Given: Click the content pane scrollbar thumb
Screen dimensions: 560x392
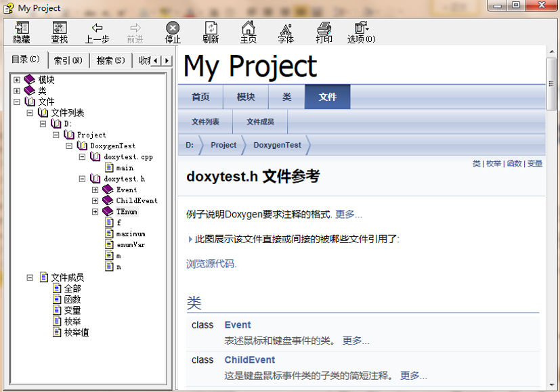Looking at the screenshot, I should (551, 83).
